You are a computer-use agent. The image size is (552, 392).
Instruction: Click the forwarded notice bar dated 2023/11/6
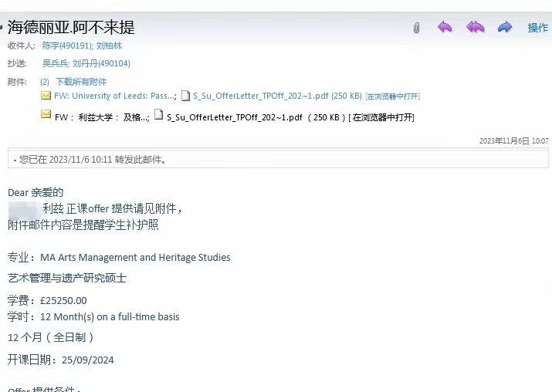(x=278, y=160)
